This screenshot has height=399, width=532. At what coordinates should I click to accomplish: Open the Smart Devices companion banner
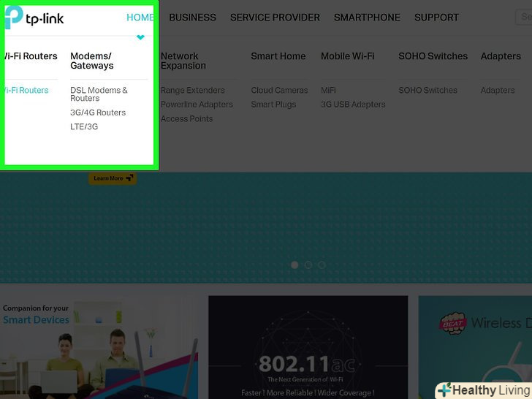[99, 347]
